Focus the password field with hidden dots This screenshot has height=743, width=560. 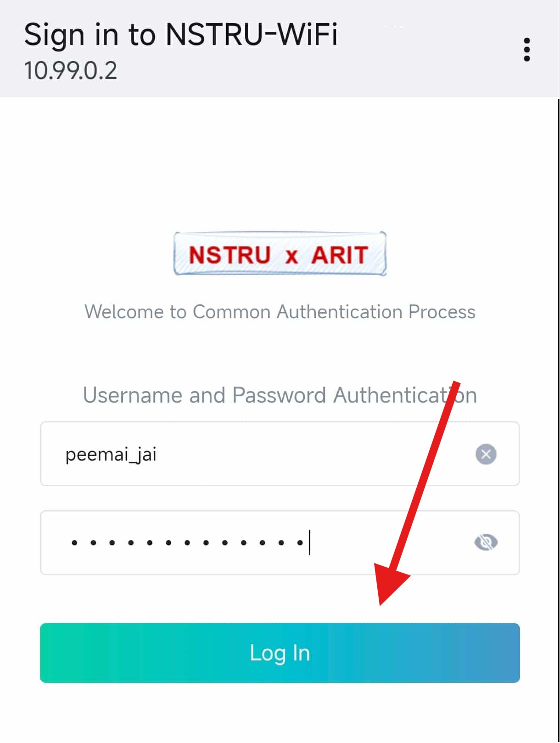pyautogui.click(x=280, y=542)
